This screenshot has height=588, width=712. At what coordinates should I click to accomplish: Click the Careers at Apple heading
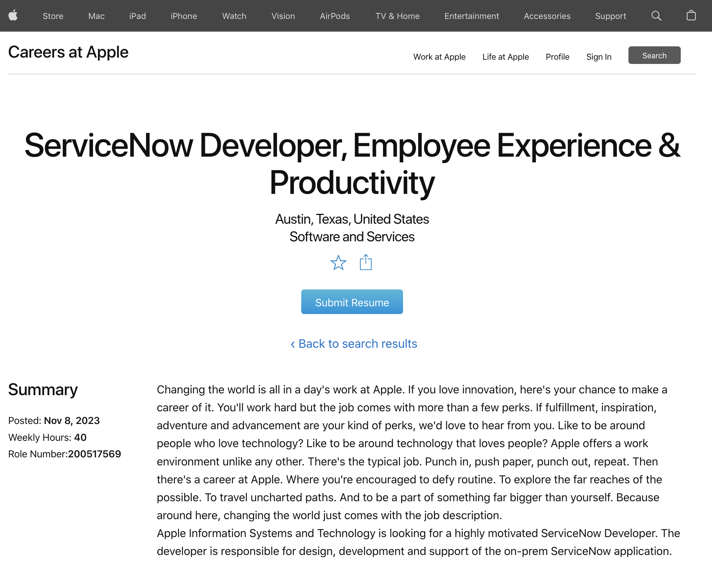pyautogui.click(x=68, y=52)
